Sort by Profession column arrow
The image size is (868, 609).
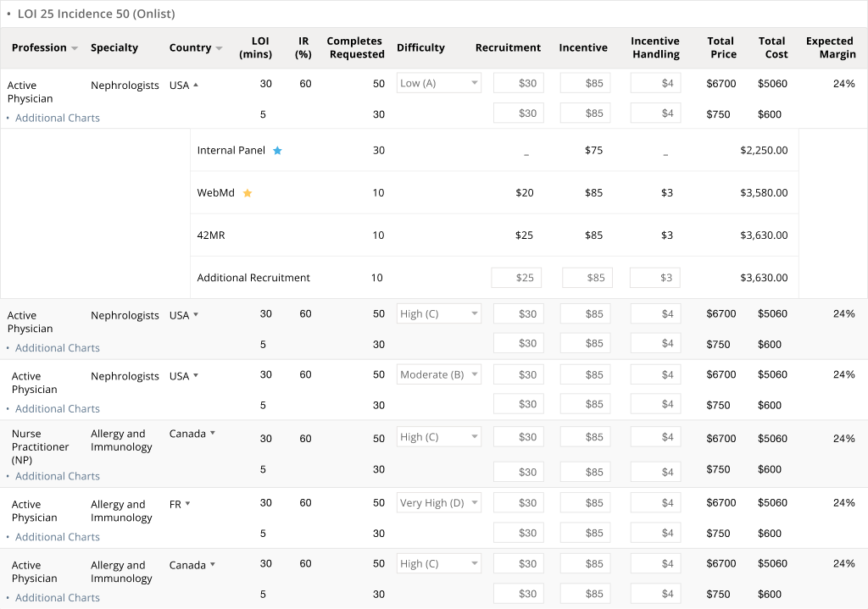[75, 48]
